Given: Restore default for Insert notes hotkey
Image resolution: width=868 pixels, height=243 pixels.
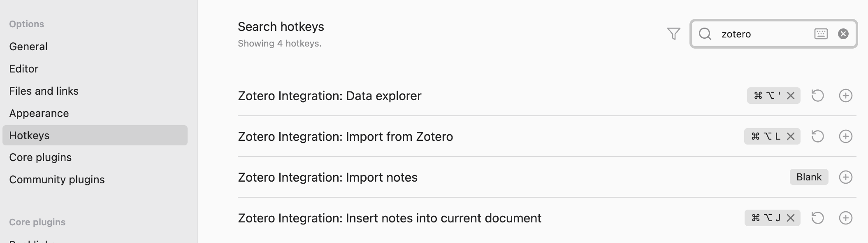Looking at the screenshot, I should [x=817, y=218].
